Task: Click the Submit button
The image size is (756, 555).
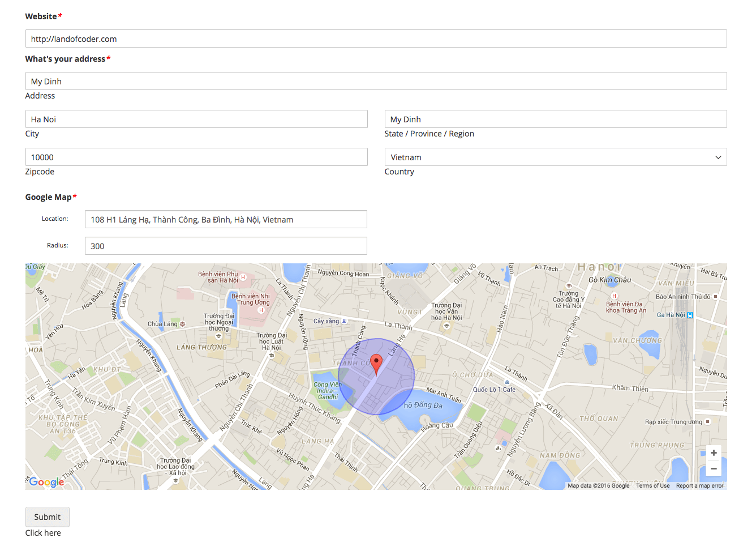Action: tap(48, 517)
